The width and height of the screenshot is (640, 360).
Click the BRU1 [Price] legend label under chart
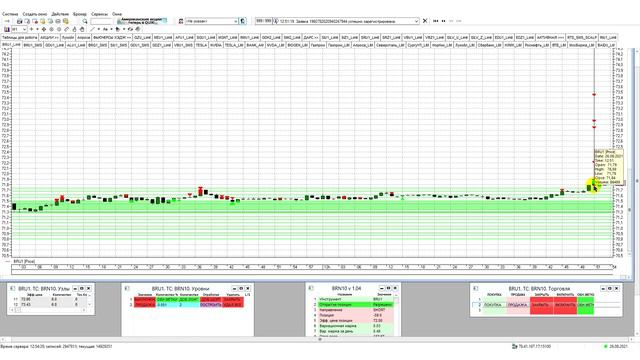[x=24, y=261]
